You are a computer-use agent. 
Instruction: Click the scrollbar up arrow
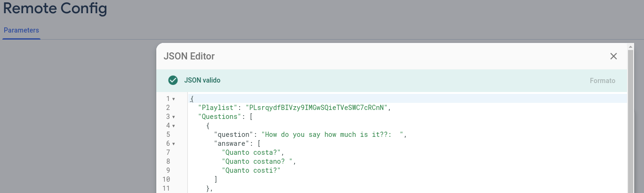coord(630,46)
